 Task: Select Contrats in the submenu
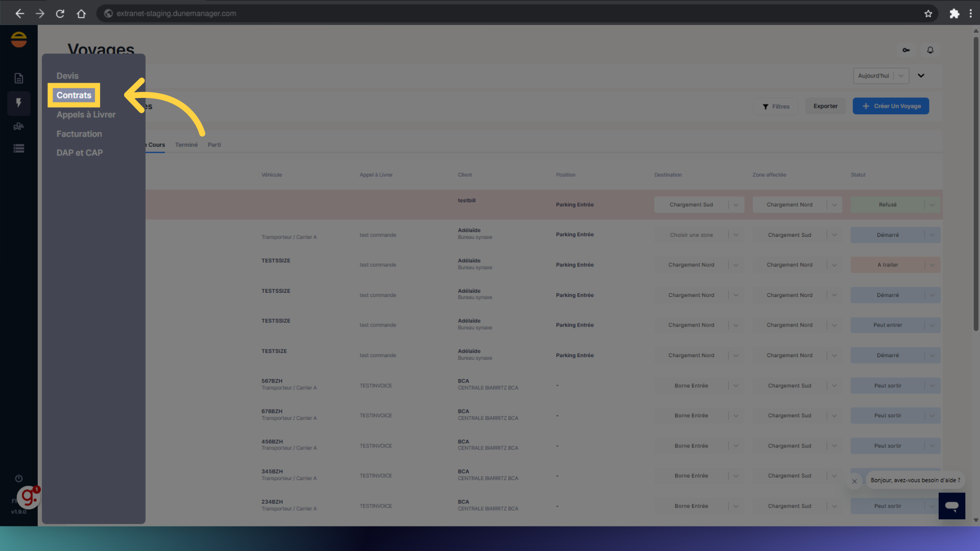coord(74,95)
